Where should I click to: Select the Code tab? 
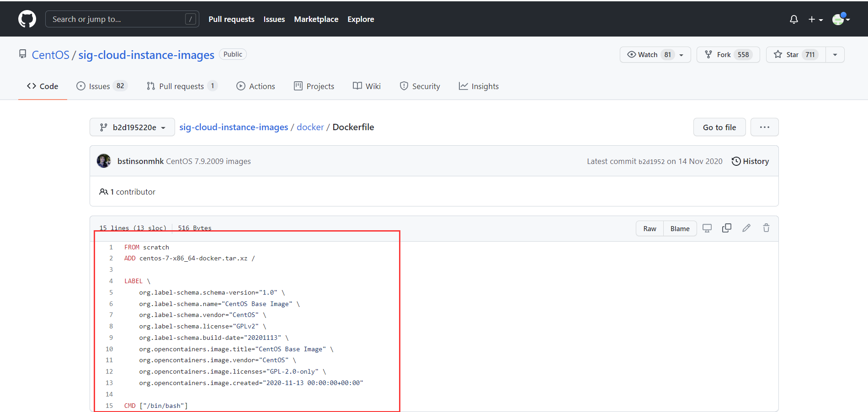coord(43,86)
